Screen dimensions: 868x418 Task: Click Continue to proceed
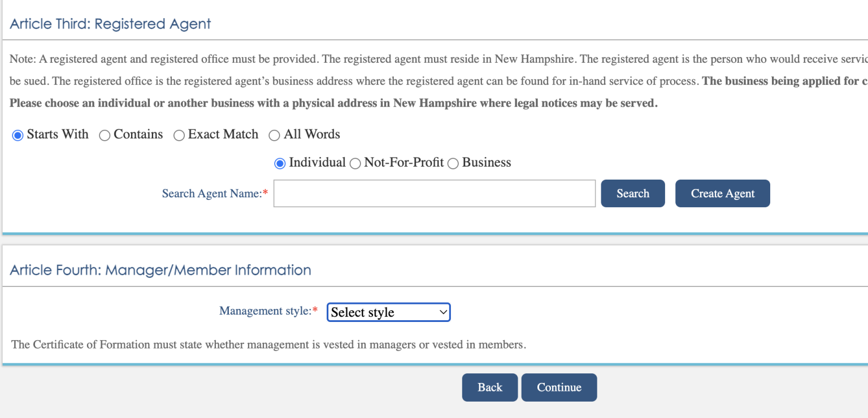[x=559, y=387]
